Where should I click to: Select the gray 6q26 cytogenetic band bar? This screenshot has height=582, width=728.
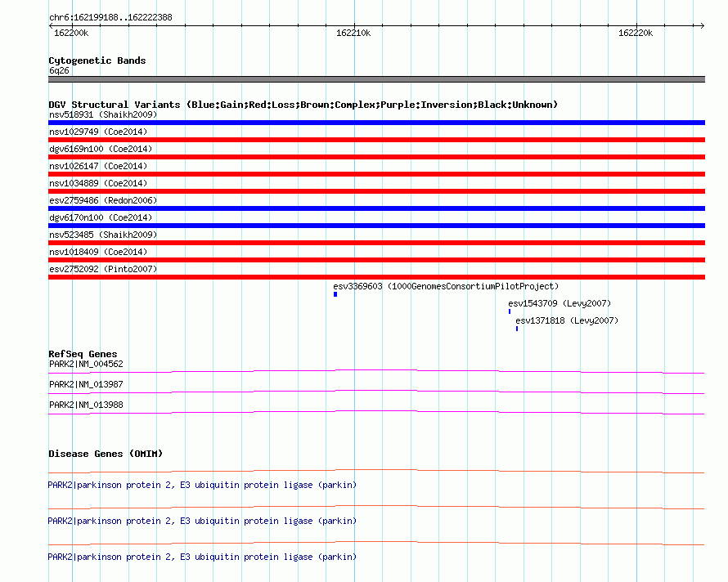376,79
